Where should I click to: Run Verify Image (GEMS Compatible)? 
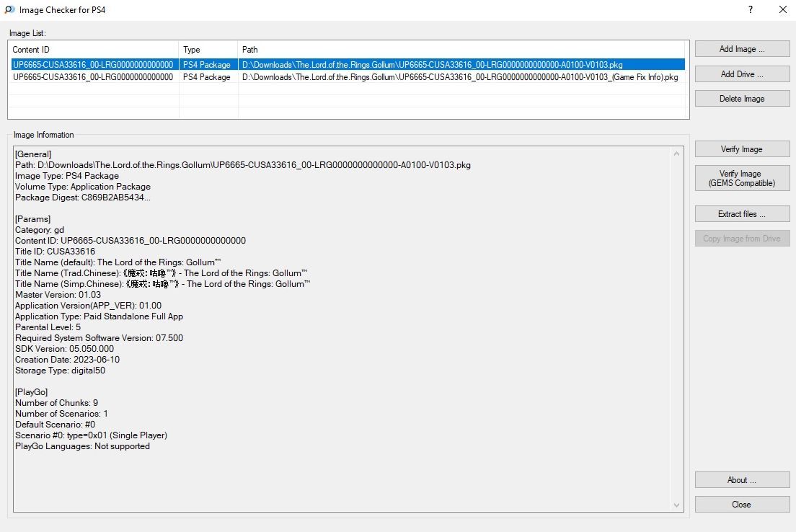tap(742, 178)
